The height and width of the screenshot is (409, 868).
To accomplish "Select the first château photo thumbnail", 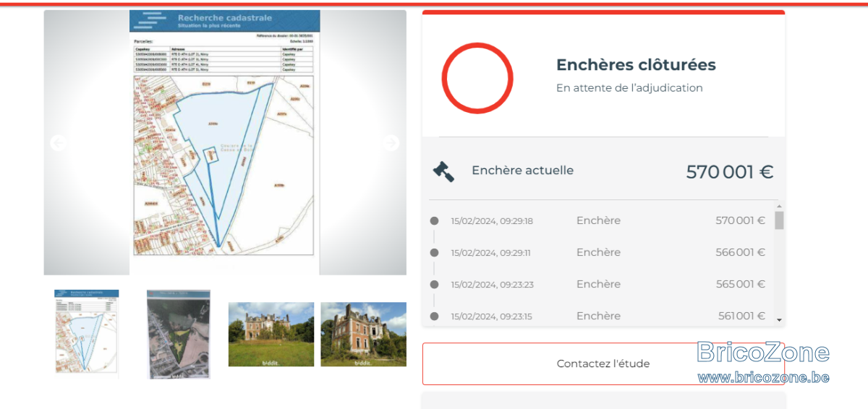I will click(x=271, y=334).
